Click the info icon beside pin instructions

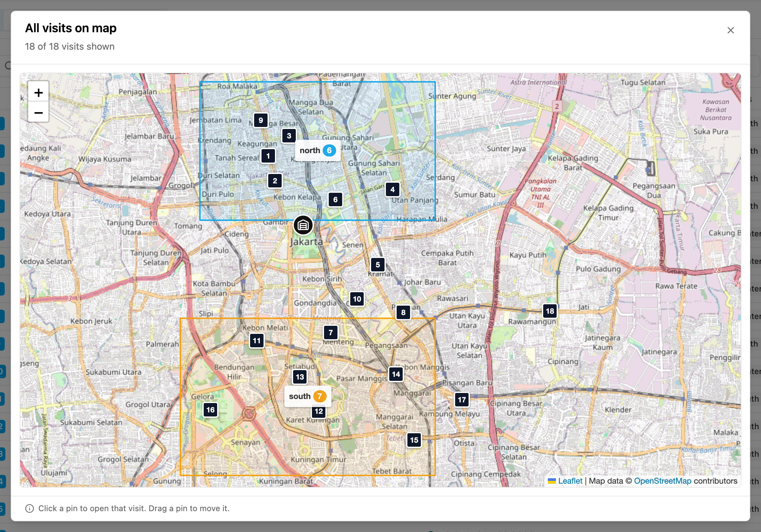tap(30, 508)
